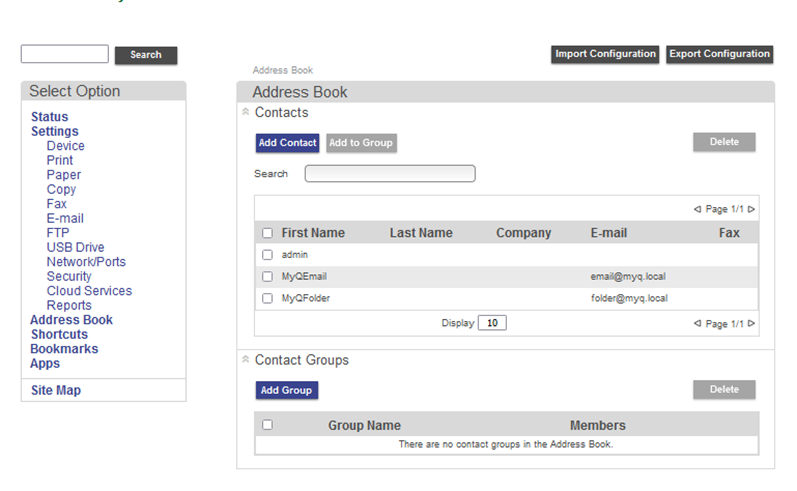Screen dimensions: 797x491
Task: Focus the contacts Search input field
Action: click(x=390, y=174)
